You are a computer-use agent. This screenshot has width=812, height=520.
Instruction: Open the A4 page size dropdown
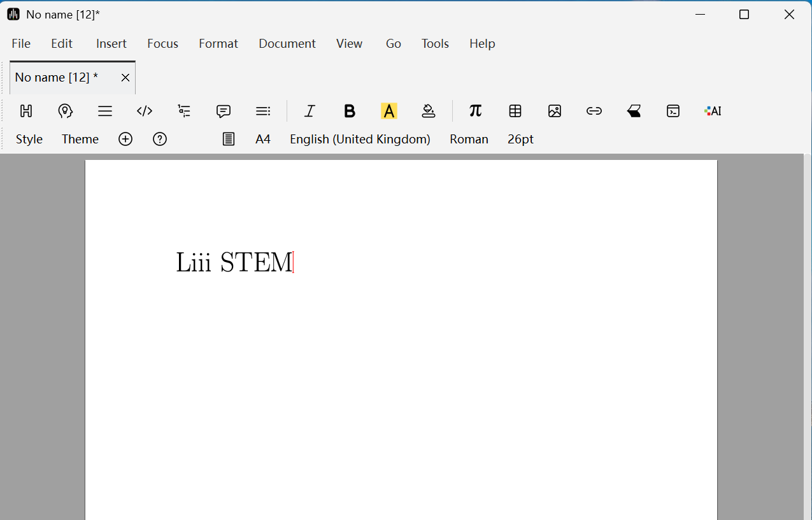pos(263,139)
